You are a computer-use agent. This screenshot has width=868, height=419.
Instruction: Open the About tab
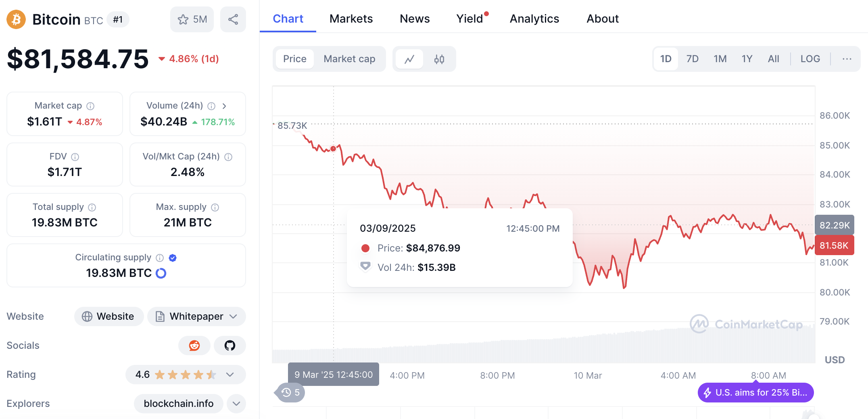click(603, 19)
